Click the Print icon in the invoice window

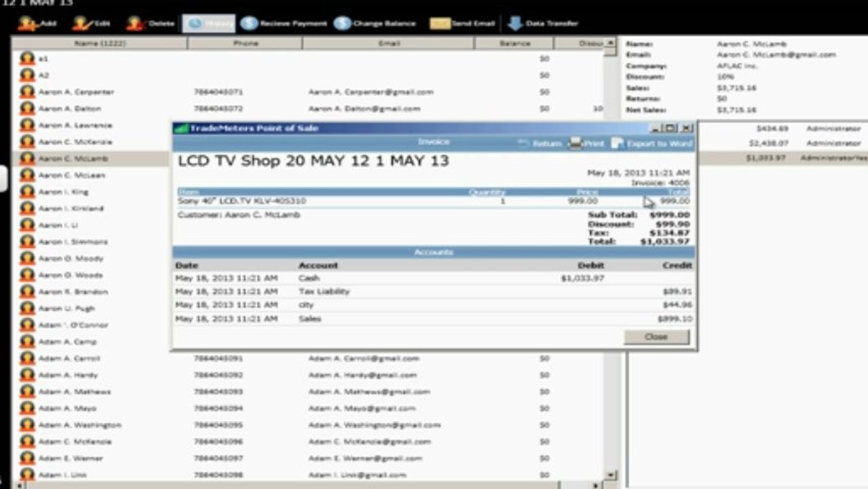click(575, 143)
